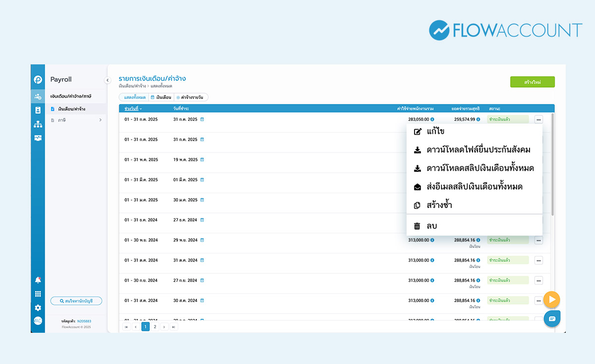Screen dimensions: 595x364
Task: Expand the ภาษี sidebar item
Action: (77, 120)
